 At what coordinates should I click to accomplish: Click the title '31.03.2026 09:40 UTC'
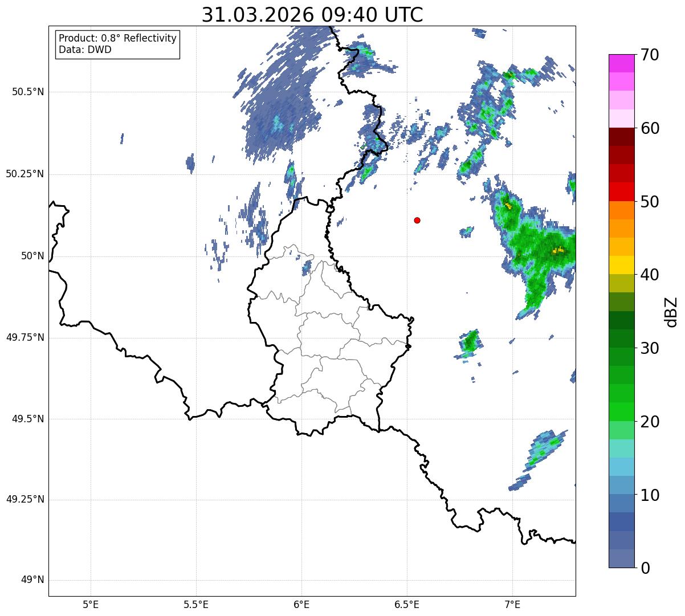[312, 15]
